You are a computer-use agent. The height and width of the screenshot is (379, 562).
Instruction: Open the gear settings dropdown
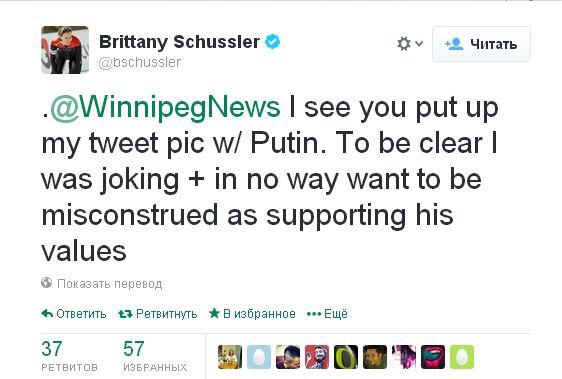[x=410, y=44]
